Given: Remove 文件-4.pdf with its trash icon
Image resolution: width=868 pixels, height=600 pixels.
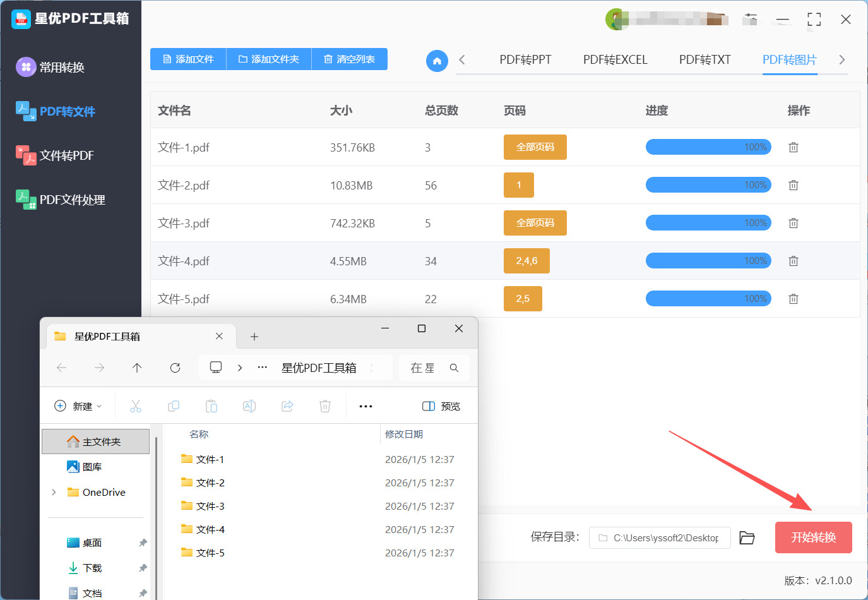Looking at the screenshot, I should coord(794,261).
